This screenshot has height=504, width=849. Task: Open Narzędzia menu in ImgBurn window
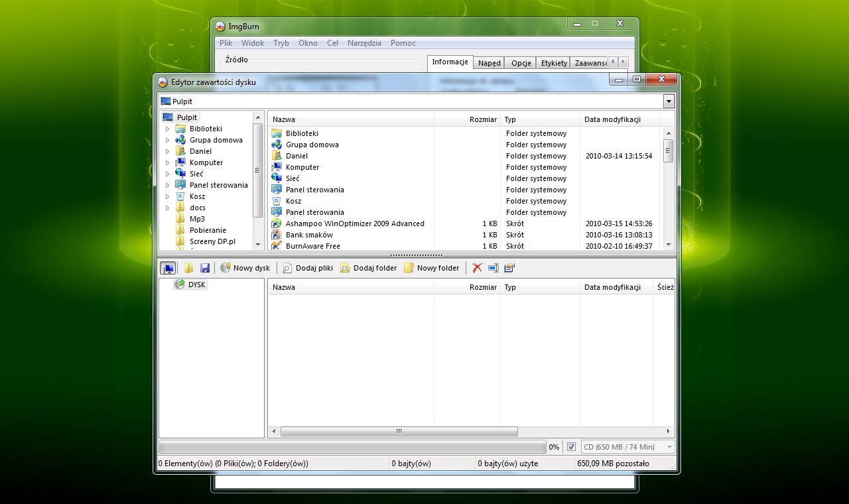point(364,43)
